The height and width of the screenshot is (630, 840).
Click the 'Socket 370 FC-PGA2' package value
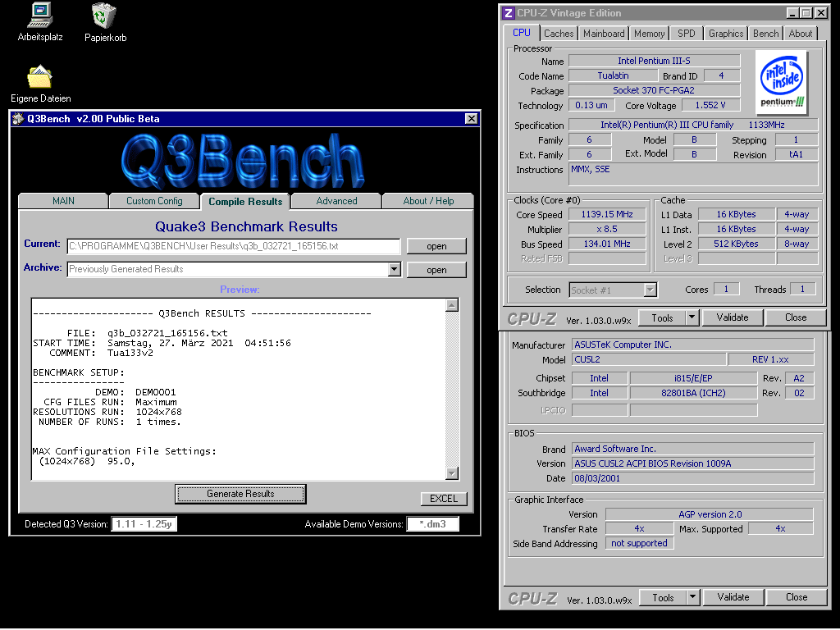(654, 90)
